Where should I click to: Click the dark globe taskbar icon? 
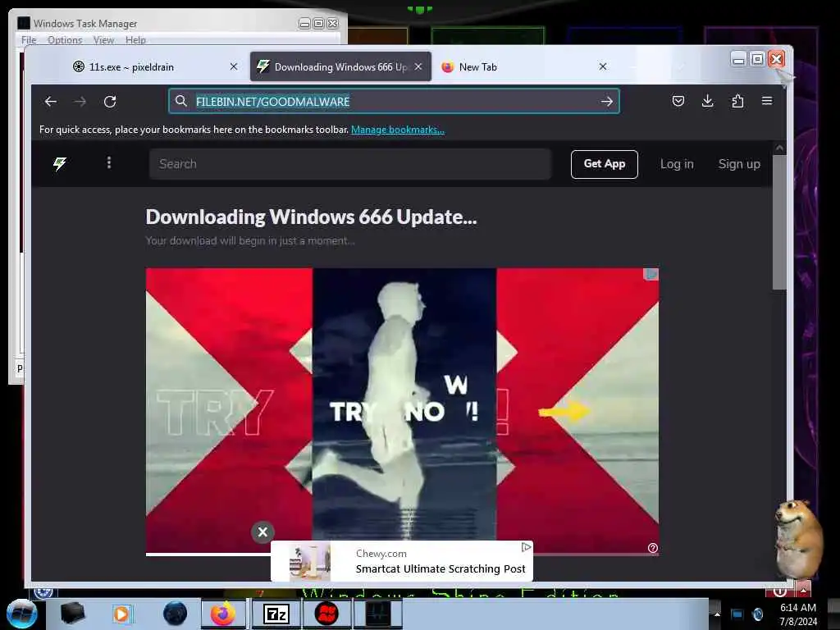click(176, 614)
